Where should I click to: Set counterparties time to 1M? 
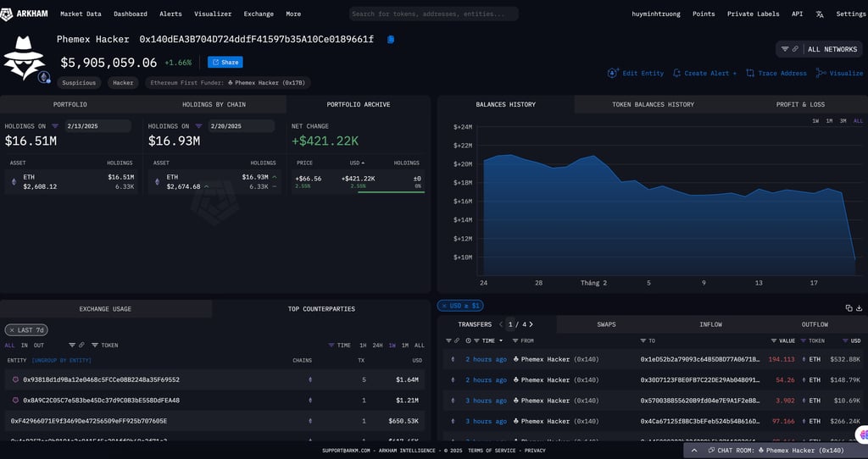405,345
